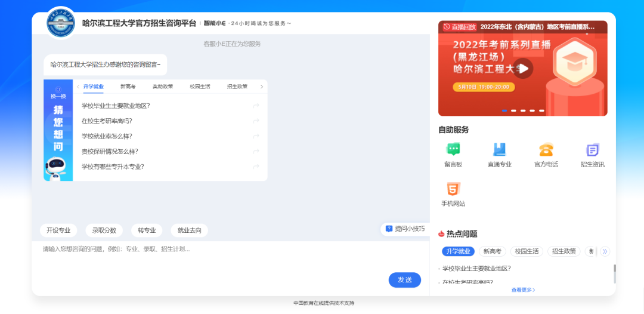Viewport: 644px width, 314px height.
Task: Play the 2022年考前系列直播 video
Action: (x=523, y=68)
